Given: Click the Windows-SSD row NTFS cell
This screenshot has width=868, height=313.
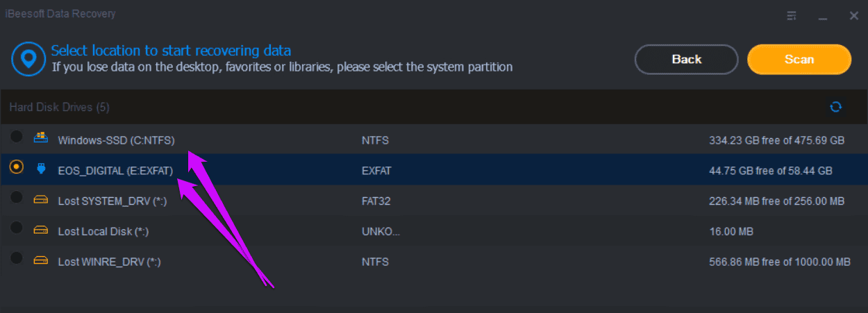Looking at the screenshot, I should click(x=375, y=140).
